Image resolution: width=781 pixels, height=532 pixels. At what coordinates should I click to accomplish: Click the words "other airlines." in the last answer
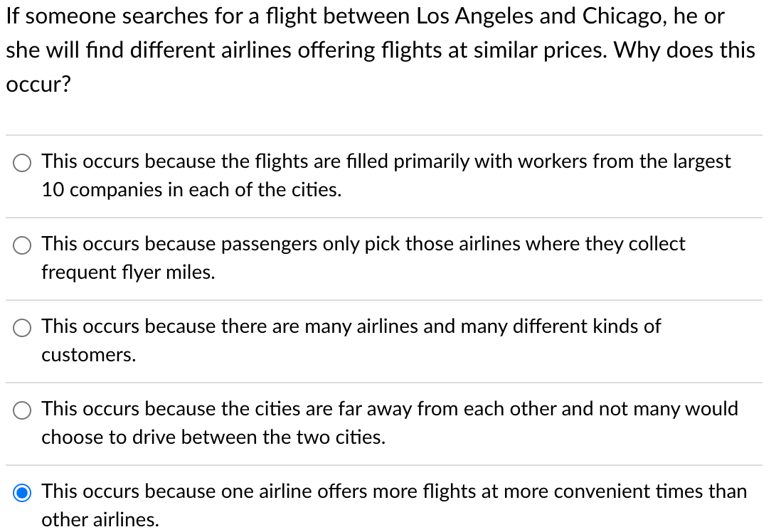point(100,519)
